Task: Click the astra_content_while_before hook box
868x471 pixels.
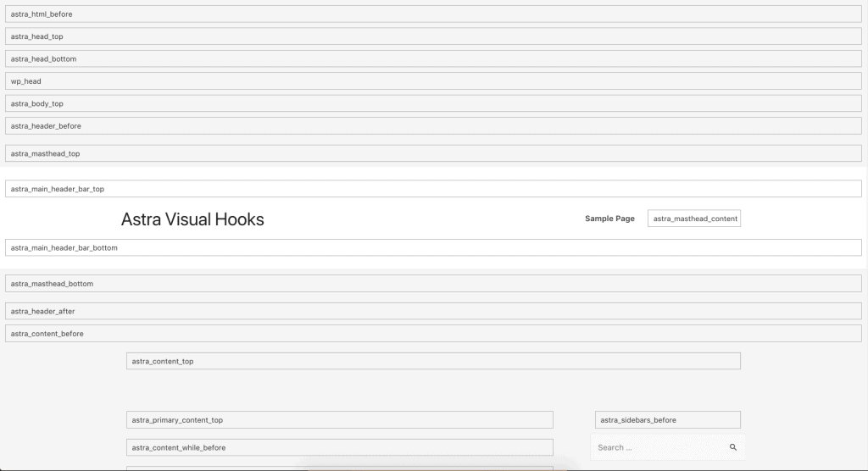Action: (340, 447)
